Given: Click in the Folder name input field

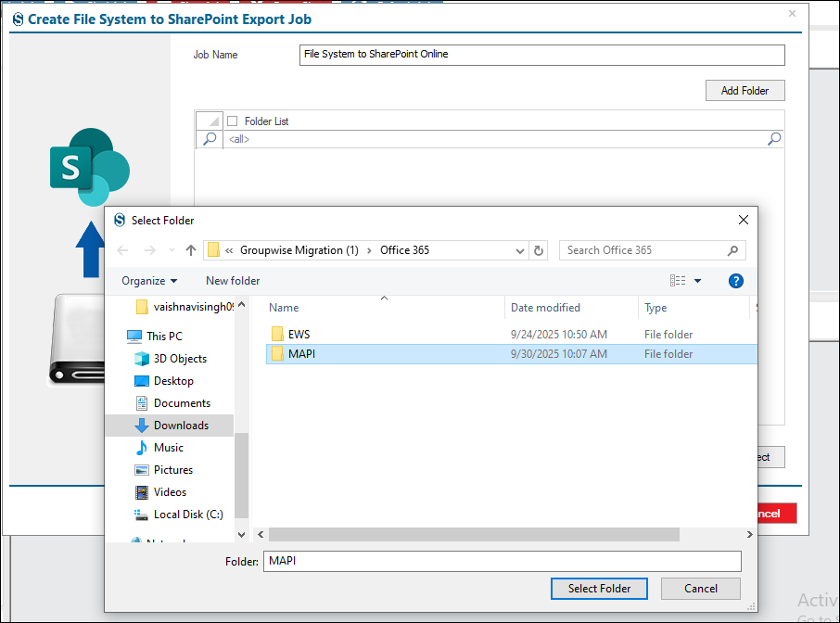Looking at the screenshot, I should click(x=502, y=561).
